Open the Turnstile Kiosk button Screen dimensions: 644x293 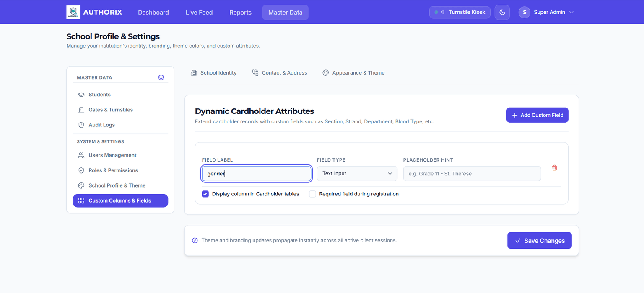pyautogui.click(x=460, y=12)
